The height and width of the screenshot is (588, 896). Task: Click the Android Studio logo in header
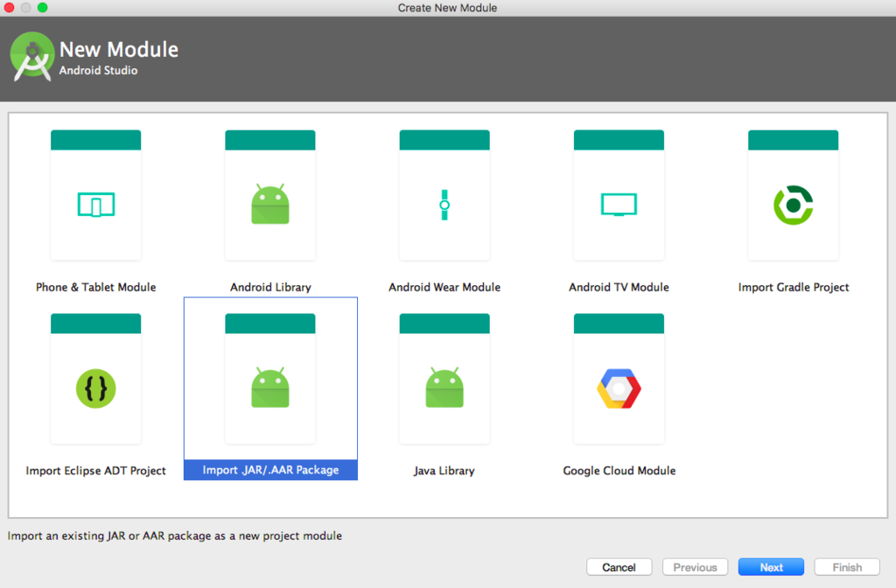tap(32, 57)
